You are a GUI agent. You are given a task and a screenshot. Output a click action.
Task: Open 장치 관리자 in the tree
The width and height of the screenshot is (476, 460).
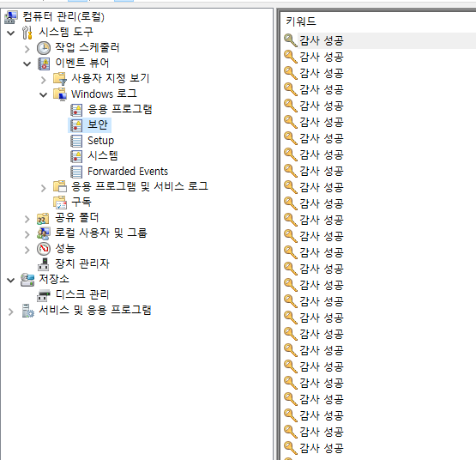pyautogui.click(x=82, y=263)
